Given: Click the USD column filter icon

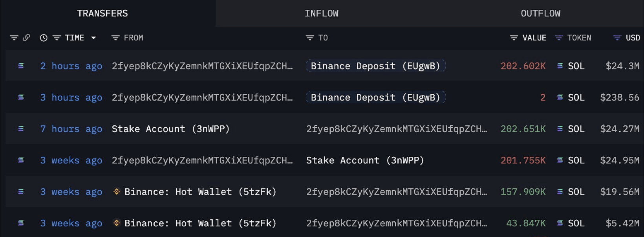Looking at the screenshot, I should click(617, 38).
